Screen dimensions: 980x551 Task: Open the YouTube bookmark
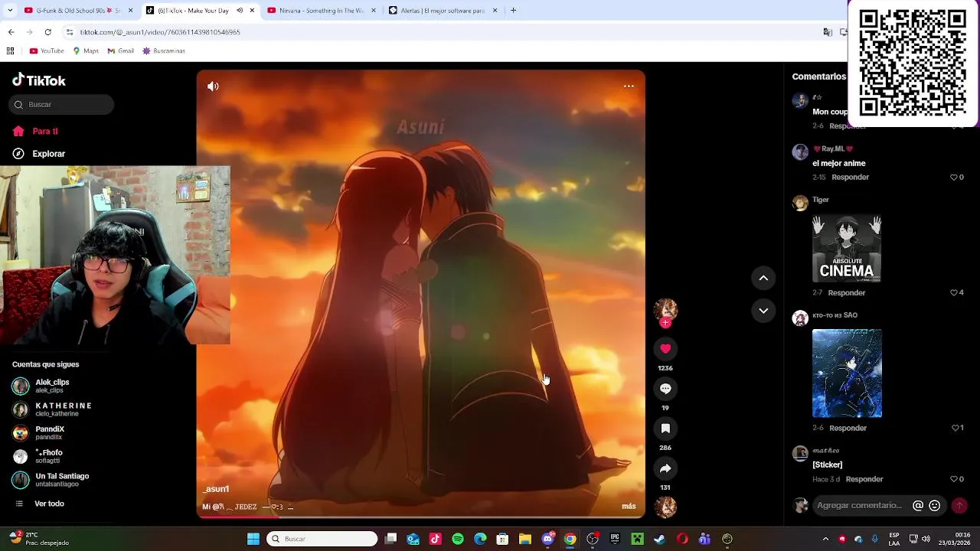coord(47,51)
